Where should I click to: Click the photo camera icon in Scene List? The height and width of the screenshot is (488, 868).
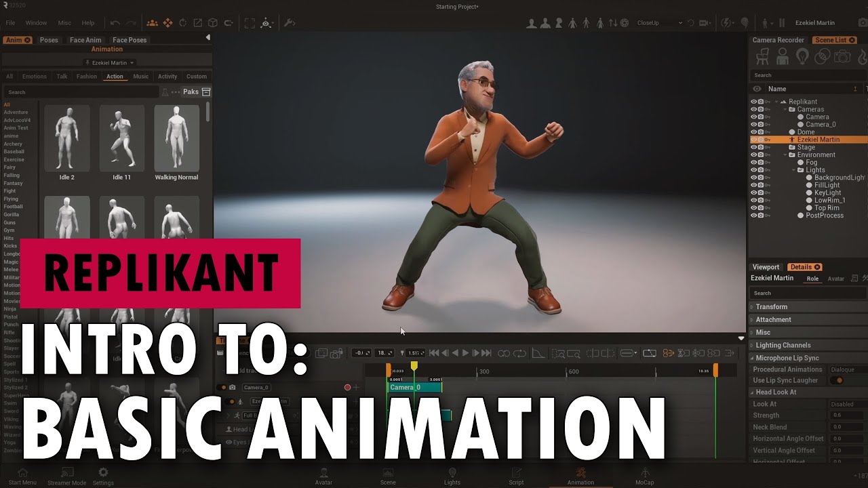tap(842, 57)
